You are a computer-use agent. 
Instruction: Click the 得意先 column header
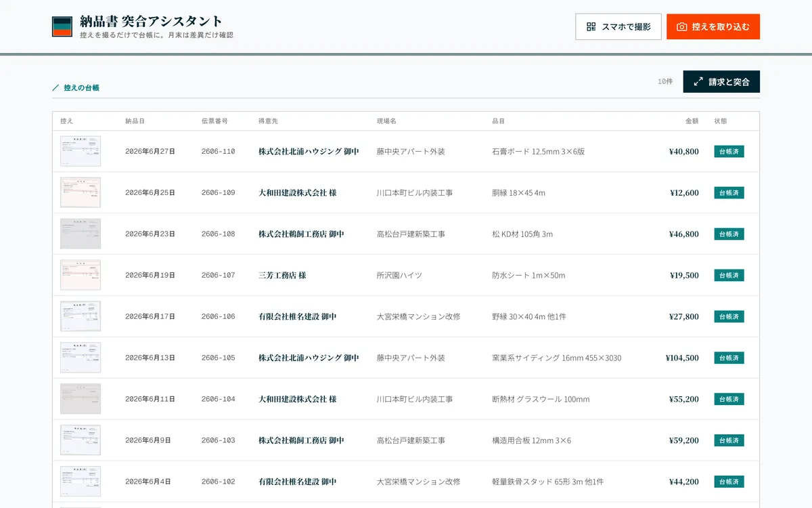click(268, 121)
